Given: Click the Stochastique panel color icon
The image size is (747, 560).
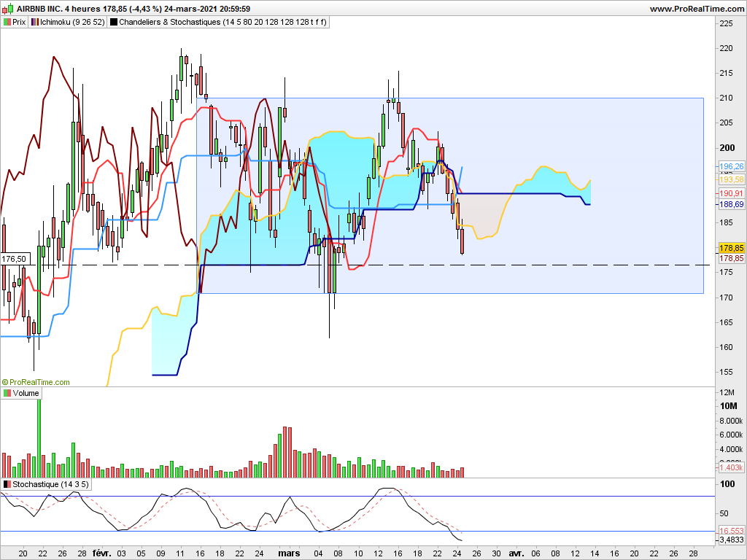Looking at the screenshot, I should coord(7,484).
